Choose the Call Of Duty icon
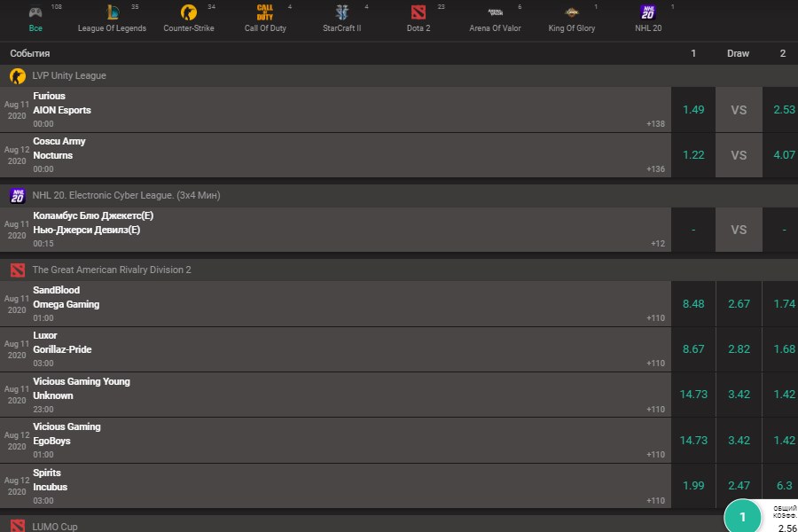Screen dimensions: 798x532 tap(265, 12)
